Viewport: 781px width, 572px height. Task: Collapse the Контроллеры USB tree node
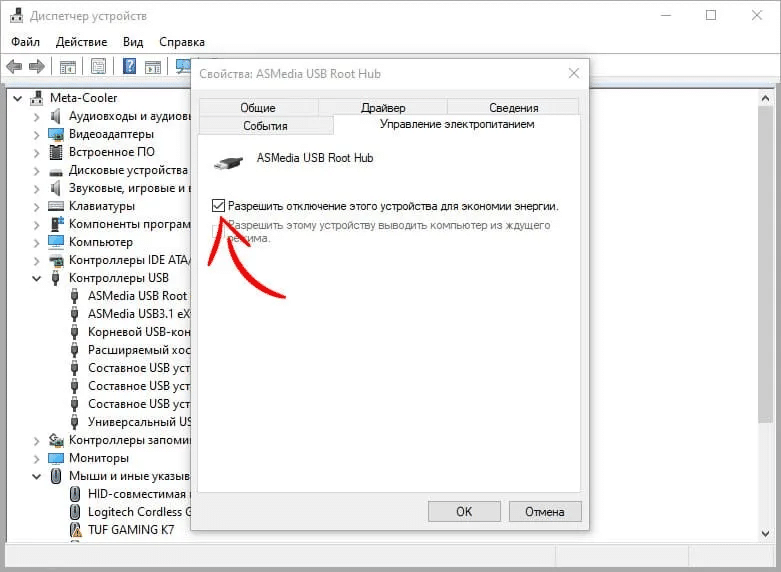coord(37,278)
